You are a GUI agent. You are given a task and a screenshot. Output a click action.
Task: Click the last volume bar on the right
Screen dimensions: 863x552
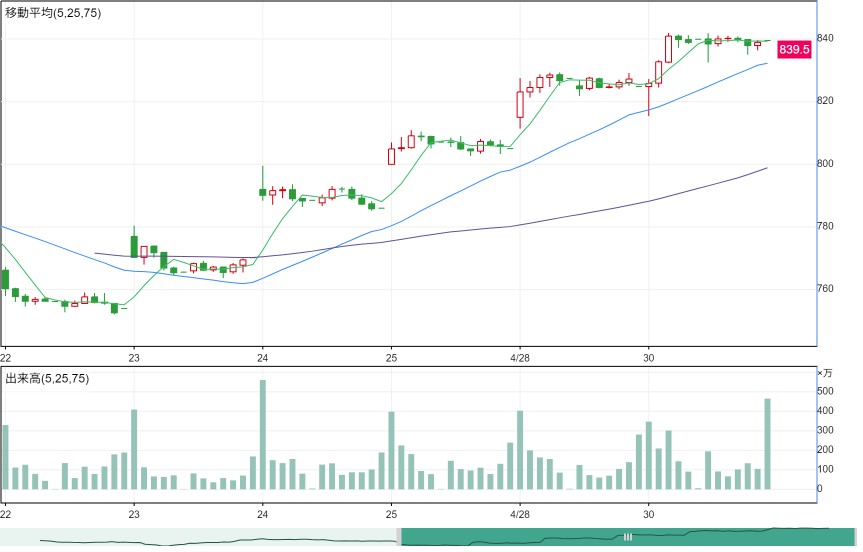click(x=768, y=444)
